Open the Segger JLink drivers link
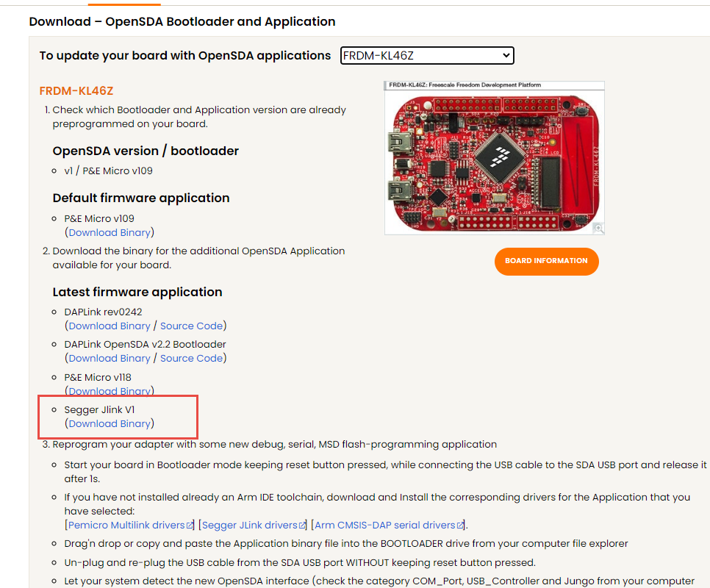The height and width of the screenshot is (588, 710). click(249, 525)
